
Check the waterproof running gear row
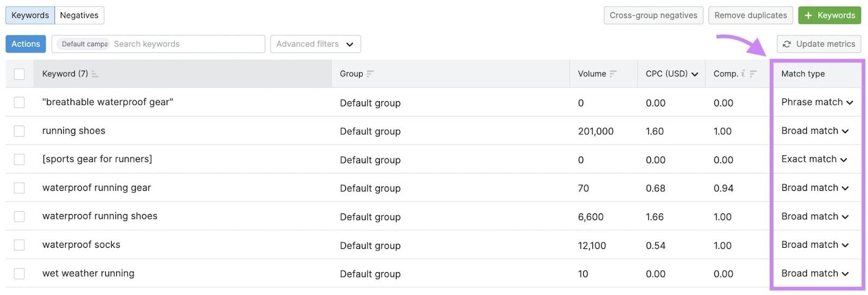tap(20, 188)
